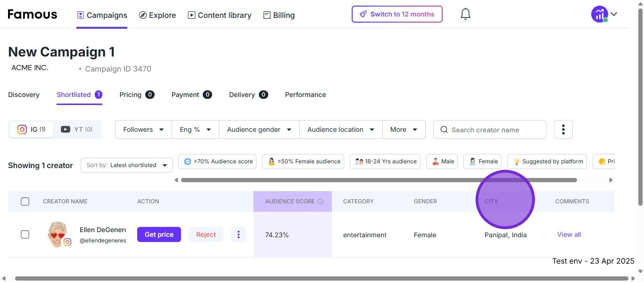644x282 pixels.
Task: Toggle the Suggested by platform chip
Action: (x=547, y=161)
